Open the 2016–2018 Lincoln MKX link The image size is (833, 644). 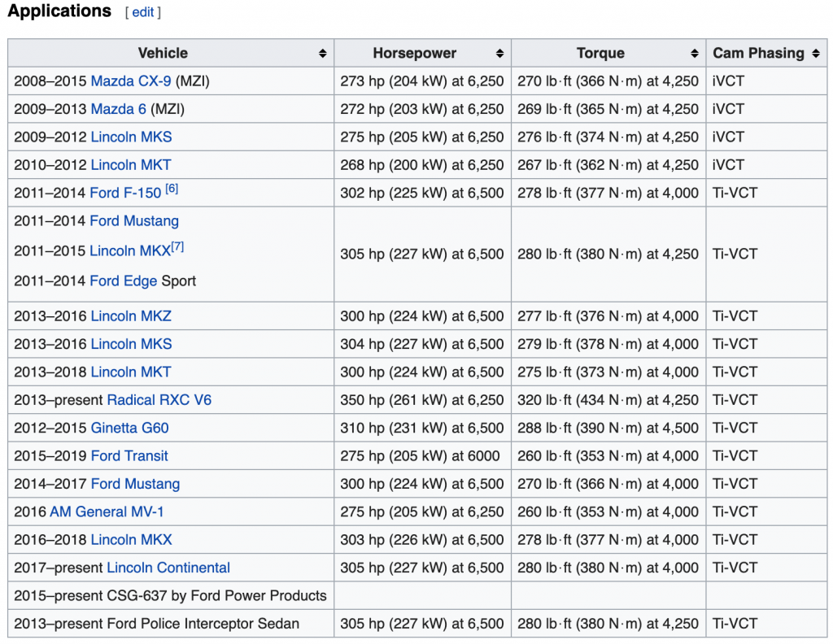[131, 540]
